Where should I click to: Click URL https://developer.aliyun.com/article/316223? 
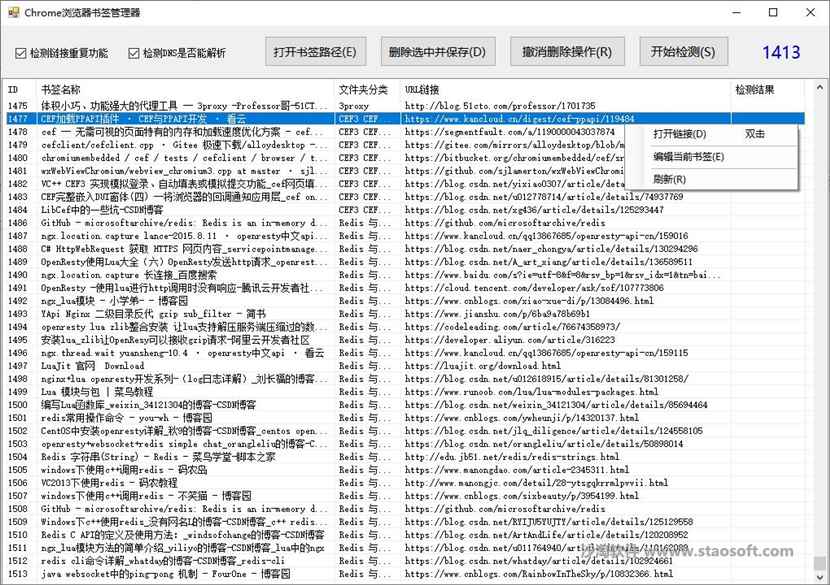[x=510, y=340]
